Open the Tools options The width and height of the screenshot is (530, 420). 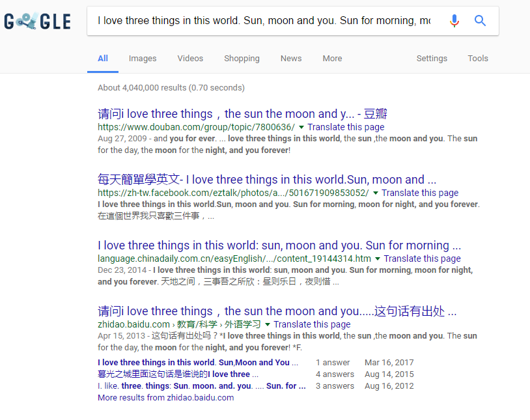478,59
